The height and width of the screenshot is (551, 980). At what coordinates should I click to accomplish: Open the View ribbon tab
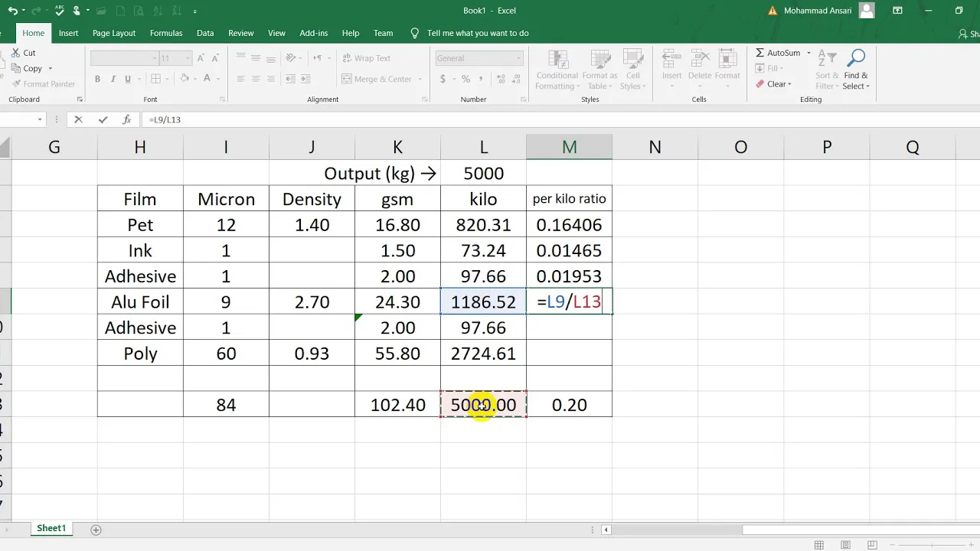[x=276, y=33]
